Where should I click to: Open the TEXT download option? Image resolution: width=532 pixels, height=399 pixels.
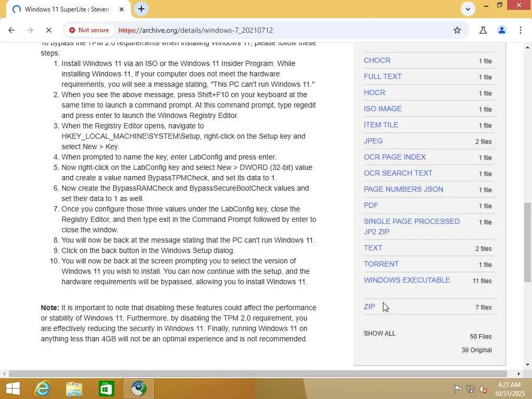(373, 248)
